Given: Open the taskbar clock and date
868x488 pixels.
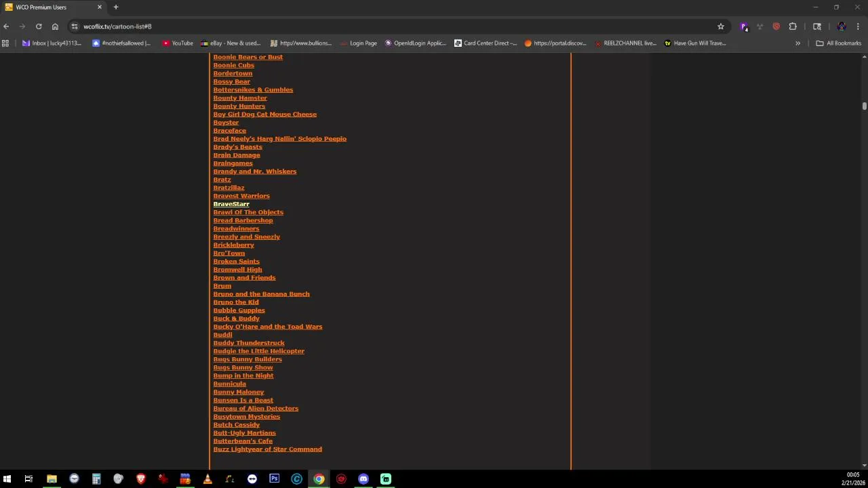Looking at the screenshot, I should click(853, 479).
